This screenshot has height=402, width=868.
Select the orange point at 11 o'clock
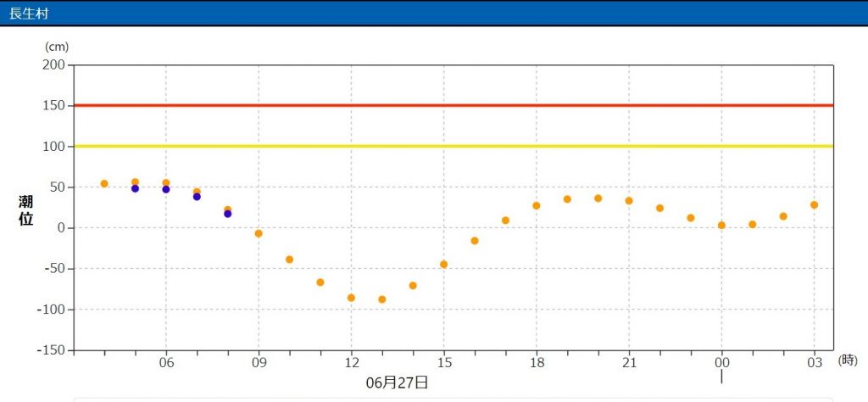[x=320, y=282]
